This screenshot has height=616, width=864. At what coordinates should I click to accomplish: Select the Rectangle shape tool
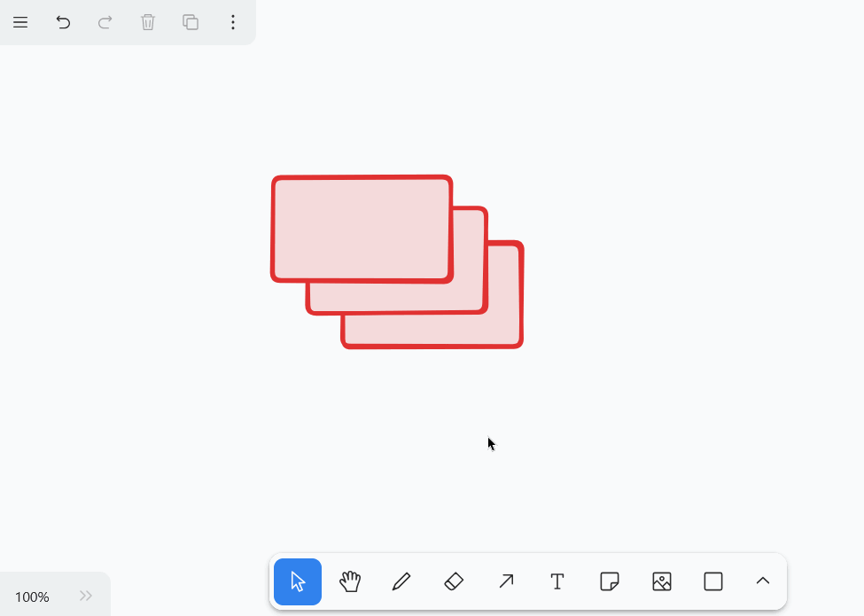[713, 581]
